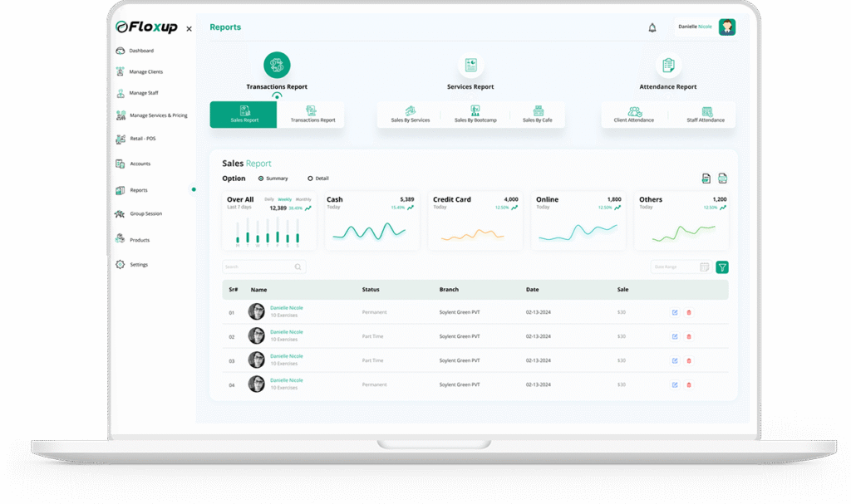
Task: Select the Services Report circle icon
Action: pos(470,65)
